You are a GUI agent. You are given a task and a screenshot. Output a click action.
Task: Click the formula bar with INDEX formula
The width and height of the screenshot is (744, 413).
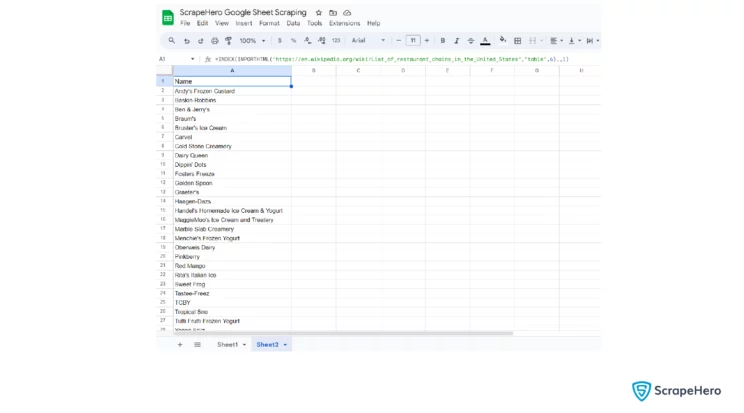(x=392, y=59)
